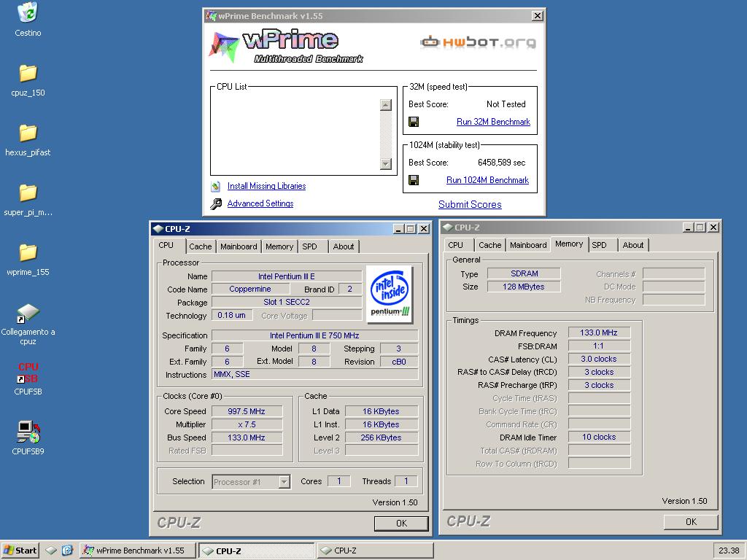Image resolution: width=747 pixels, height=560 pixels.
Task: Click the DRAM Idle Timer value 10 clocks
Action: click(599, 437)
